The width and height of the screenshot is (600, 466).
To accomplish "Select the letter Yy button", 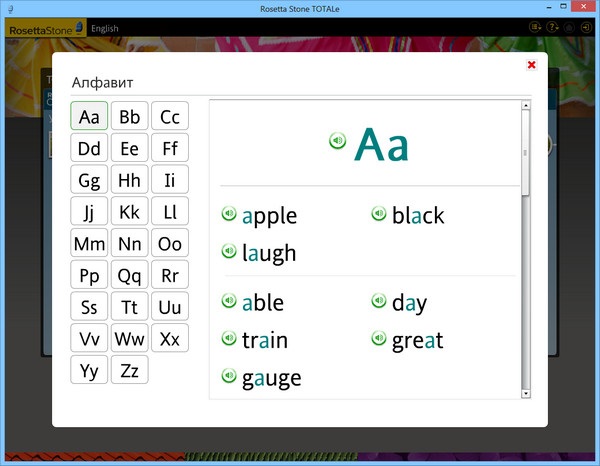I will coord(89,370).
